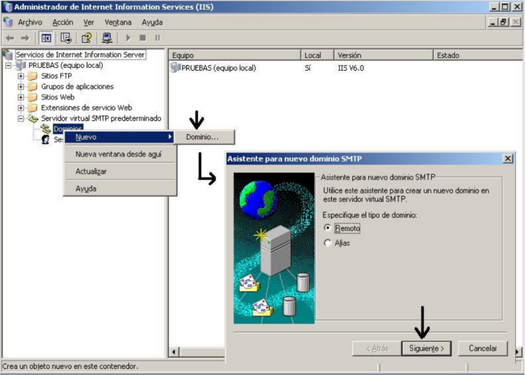Click the Cancelar button

pyautogui.click(x=483, y=349)
